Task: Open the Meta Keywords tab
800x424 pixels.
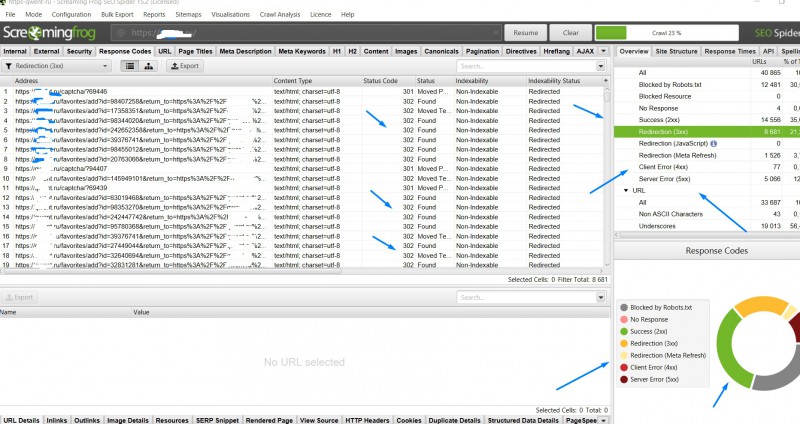Action: point(302,51)
